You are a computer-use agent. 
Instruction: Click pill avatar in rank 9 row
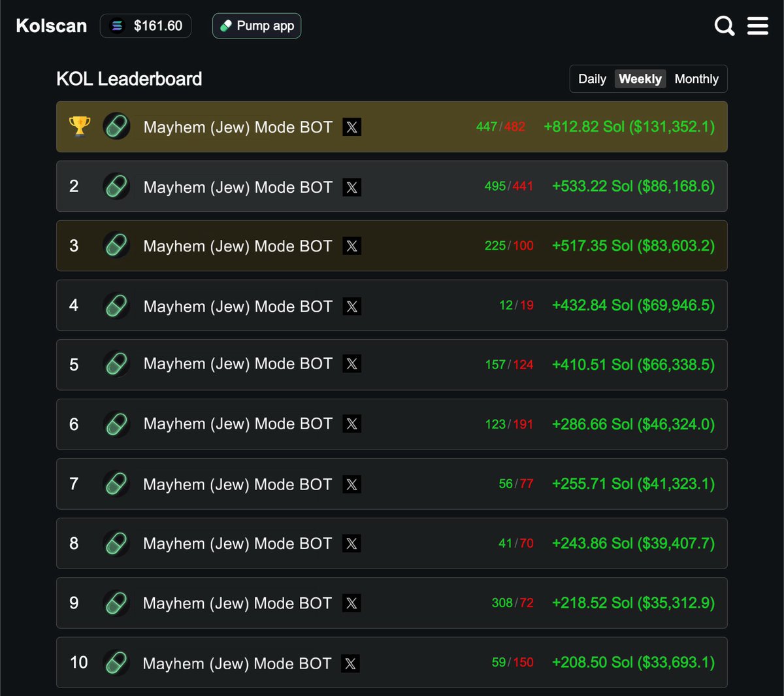pyautogui.click(x=116, y=603)
